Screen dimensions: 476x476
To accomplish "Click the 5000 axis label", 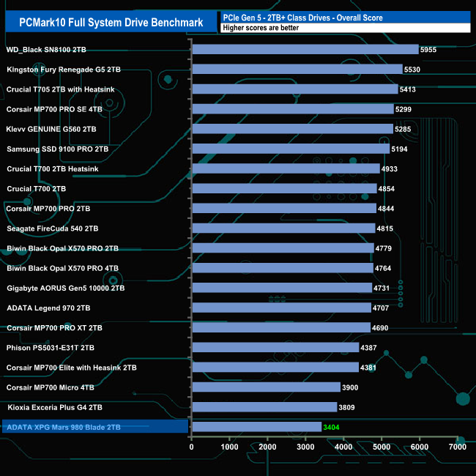I will tap(382, 447).
